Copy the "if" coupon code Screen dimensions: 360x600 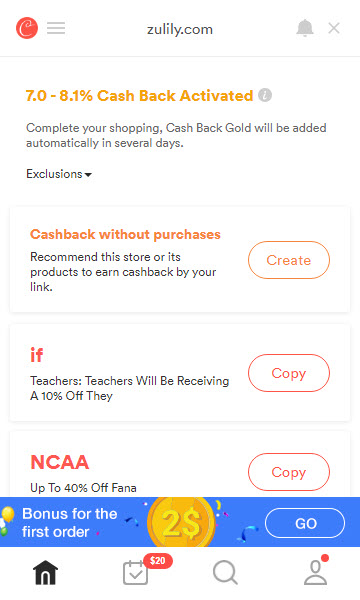(289, 373)
